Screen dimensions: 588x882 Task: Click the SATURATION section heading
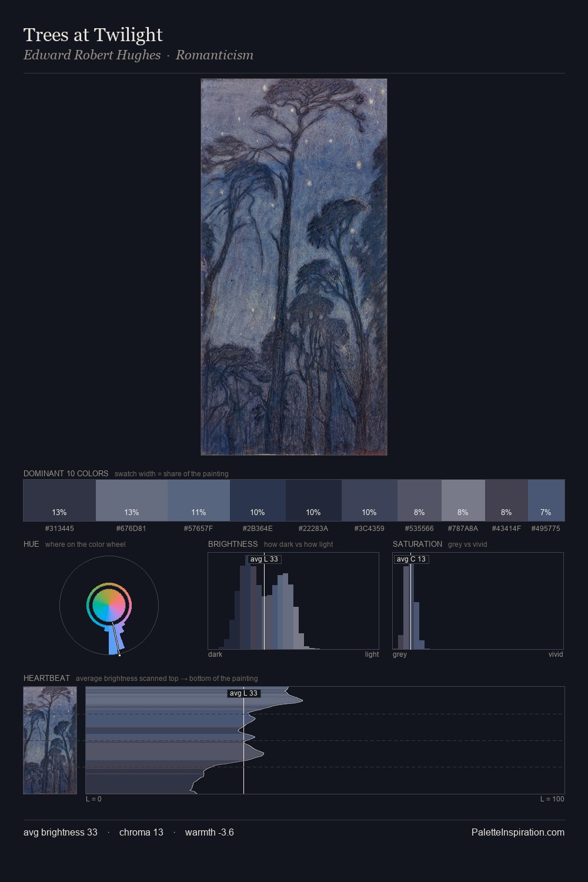417,544
